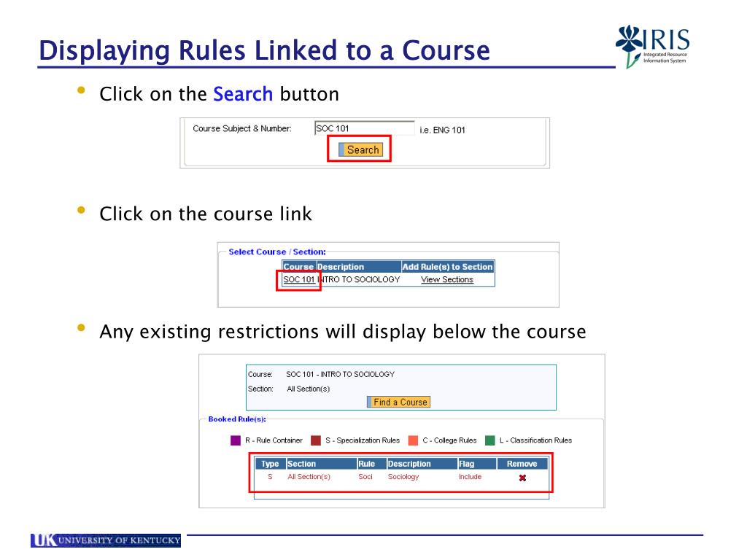The image size is (747, 560).
Task: Click the View Sections link
Action: pos(447,279)
